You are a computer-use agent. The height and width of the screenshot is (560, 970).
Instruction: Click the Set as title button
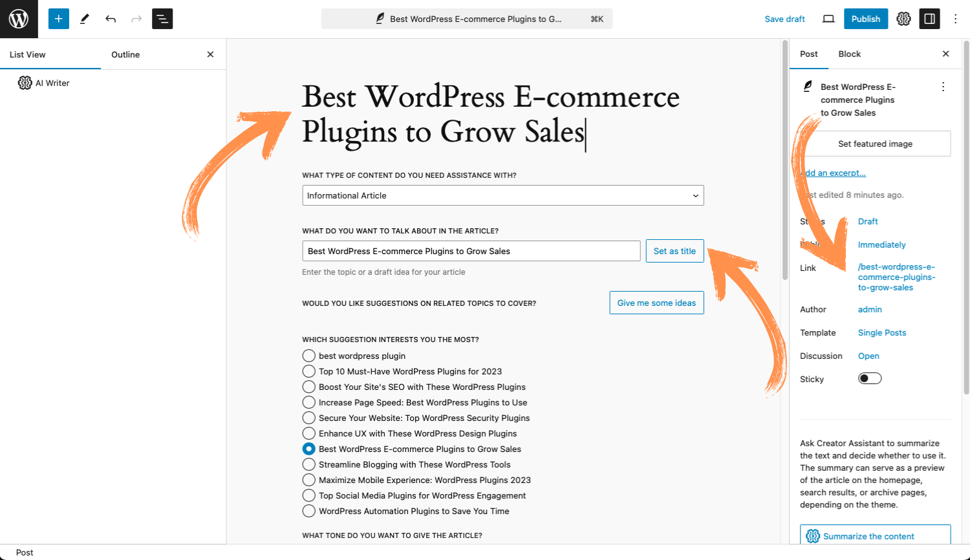[x=674, y=251]
